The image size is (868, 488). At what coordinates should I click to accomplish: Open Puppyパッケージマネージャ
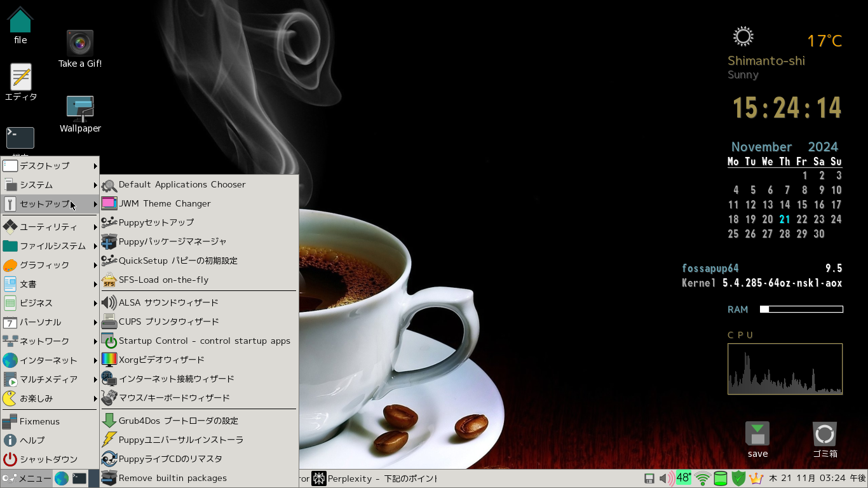click(199, 241)
